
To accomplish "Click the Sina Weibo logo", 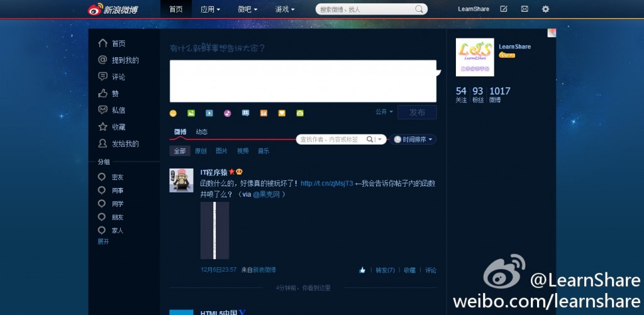I will (x=113, y=9).
